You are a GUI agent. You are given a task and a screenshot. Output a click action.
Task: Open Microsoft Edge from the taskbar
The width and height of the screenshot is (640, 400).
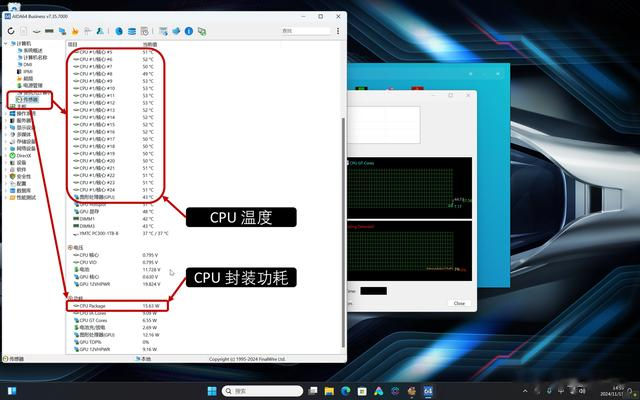point(346,391)
